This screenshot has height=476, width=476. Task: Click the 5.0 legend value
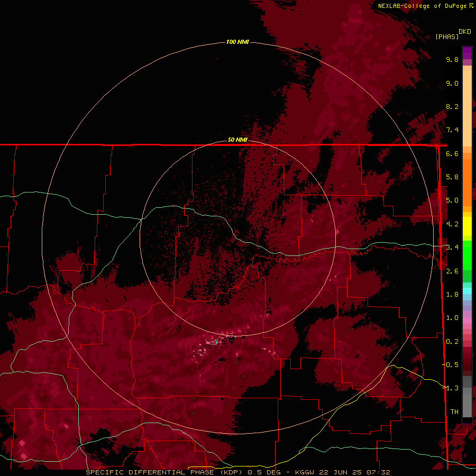click(452, 200)
